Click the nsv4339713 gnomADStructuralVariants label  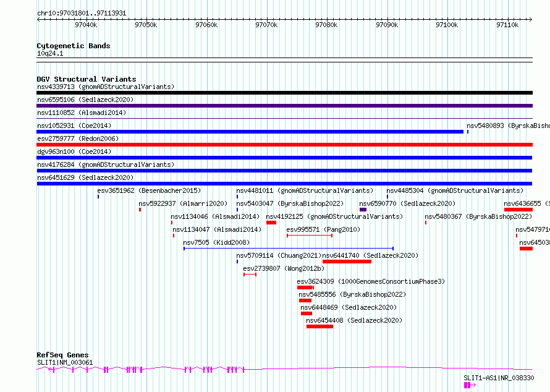click(x=106, y=87)
